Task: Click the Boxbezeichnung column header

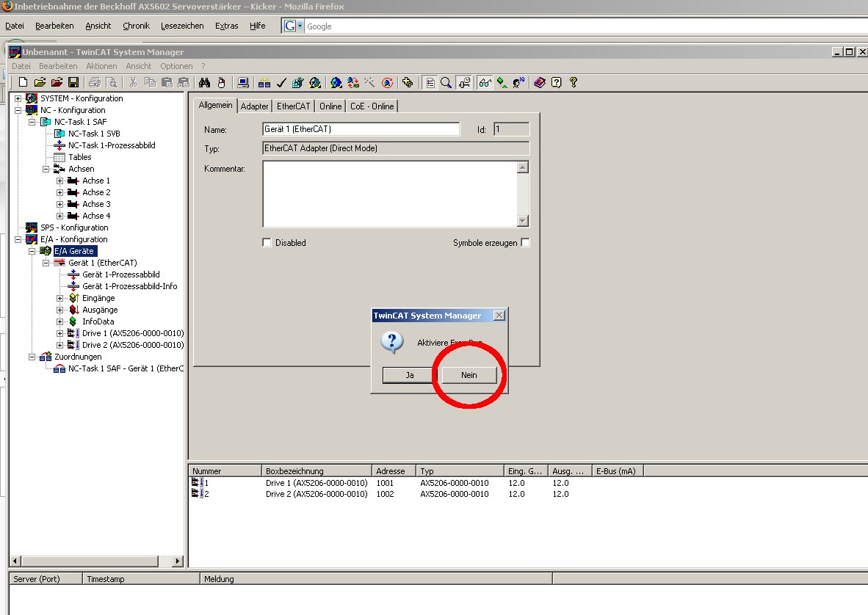Action: (x=317, y=471)
